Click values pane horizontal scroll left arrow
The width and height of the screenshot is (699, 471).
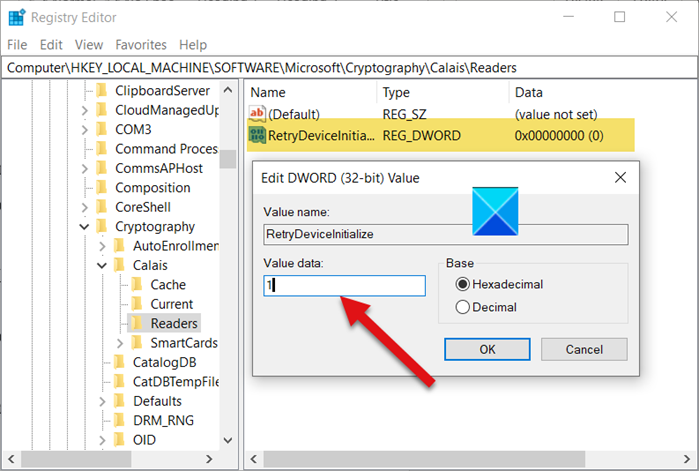[254, 459]
